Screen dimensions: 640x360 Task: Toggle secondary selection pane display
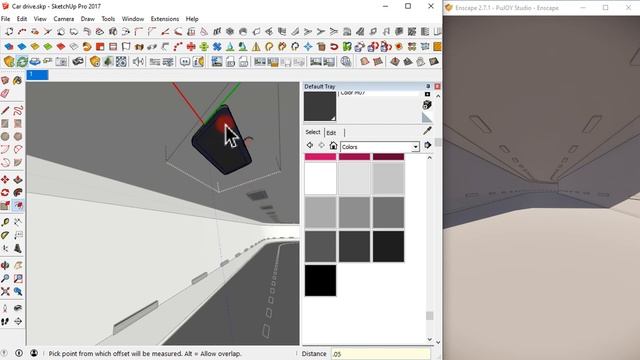pos(427,94)
